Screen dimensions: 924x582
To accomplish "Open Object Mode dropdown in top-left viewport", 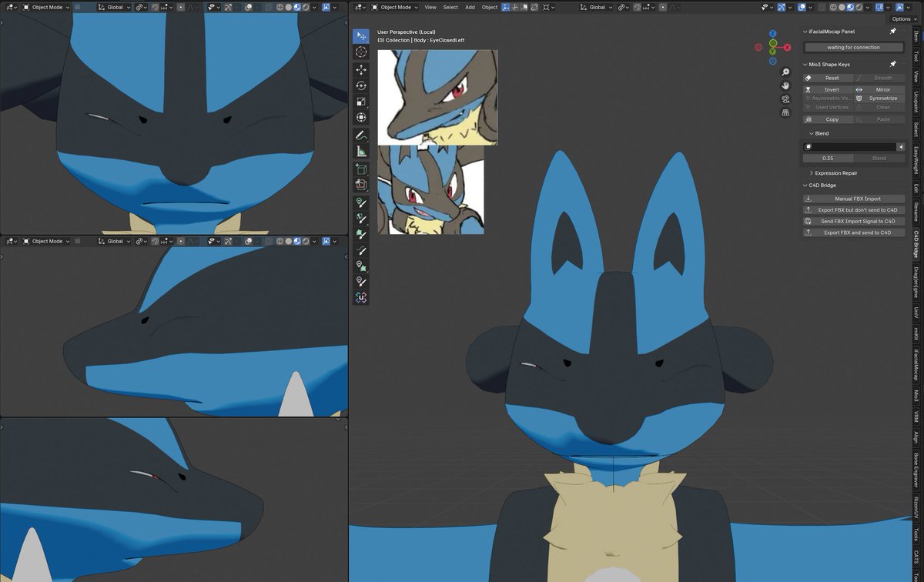I will [46, 6].
